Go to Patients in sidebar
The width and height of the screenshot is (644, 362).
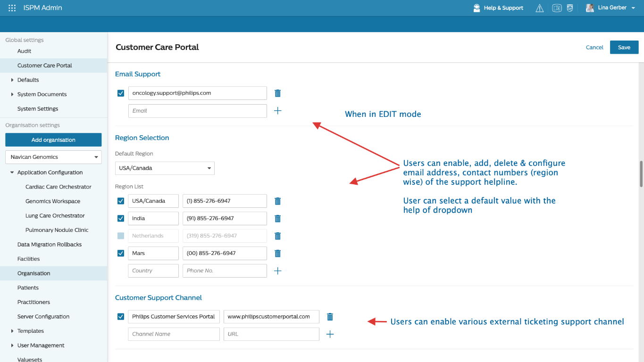coord(28,288)
